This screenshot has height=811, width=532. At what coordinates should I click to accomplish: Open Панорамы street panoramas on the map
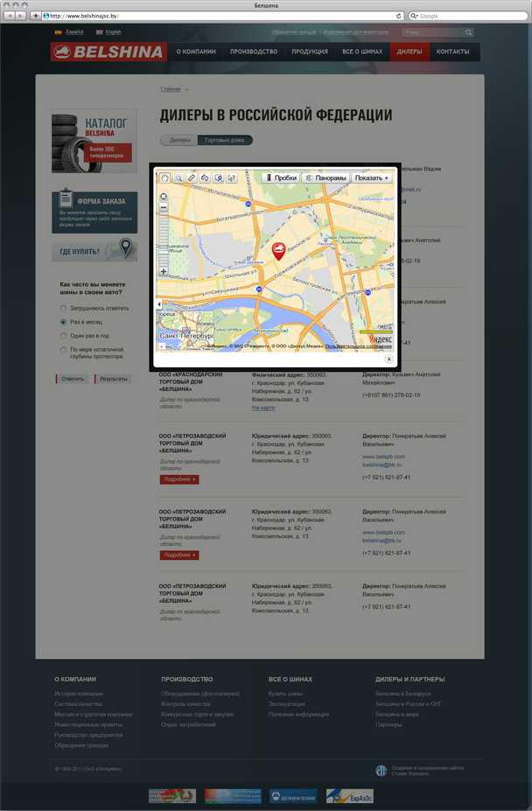point(326,178)
